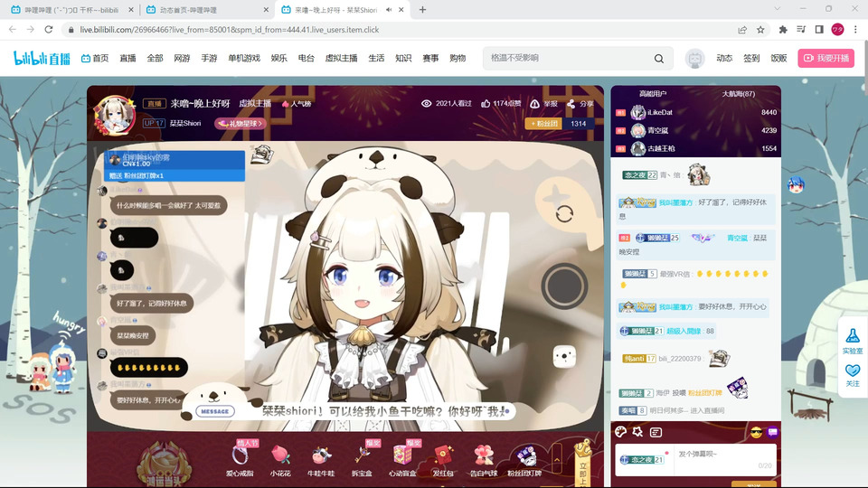Select the 拆宝盒 gift

(x=362, y=460)
